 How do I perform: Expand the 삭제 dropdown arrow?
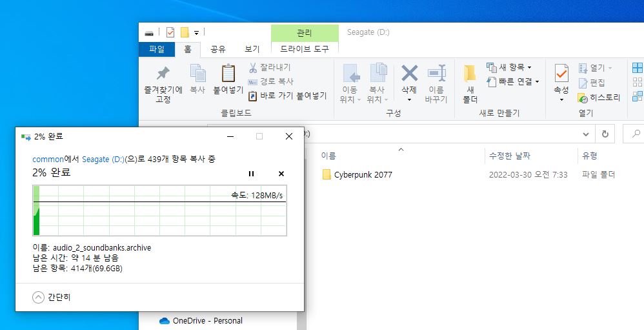point(409,100)
